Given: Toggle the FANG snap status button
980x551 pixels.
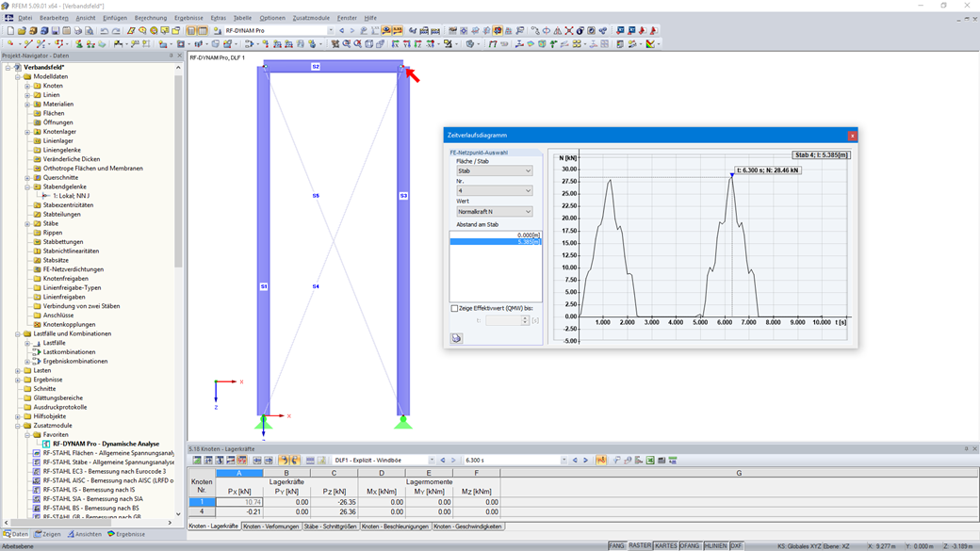Looking at the screenshot, I should 616,546.
